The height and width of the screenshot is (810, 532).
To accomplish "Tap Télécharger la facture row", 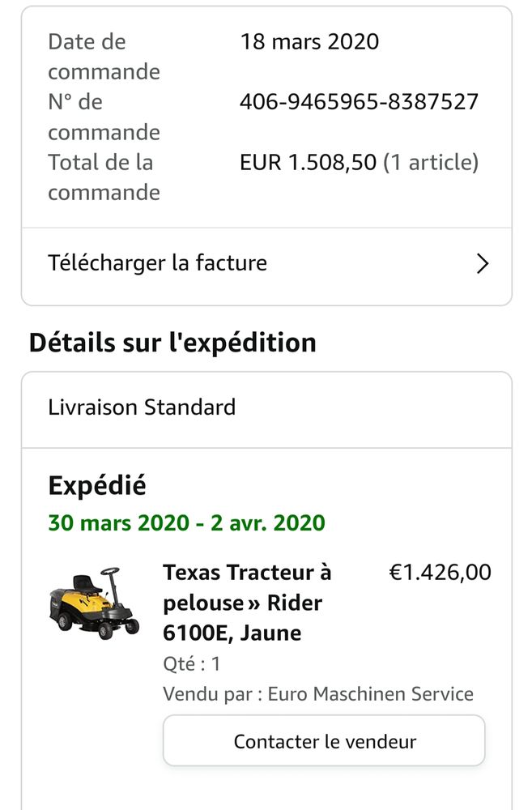I will coord(158,262).
